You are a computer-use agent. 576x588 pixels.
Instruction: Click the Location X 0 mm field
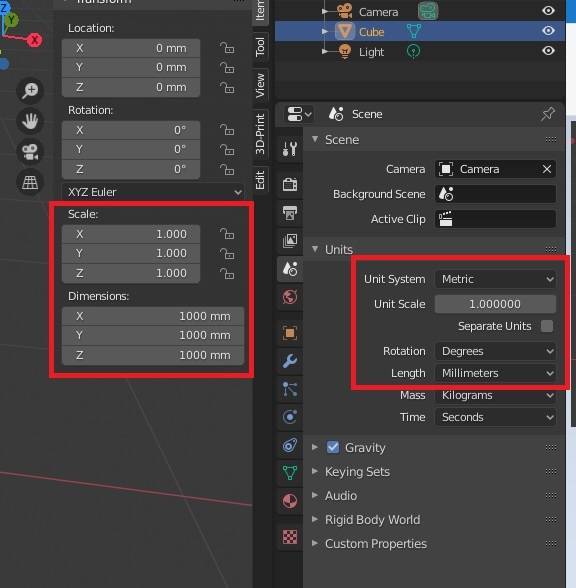tap(131, 48)
